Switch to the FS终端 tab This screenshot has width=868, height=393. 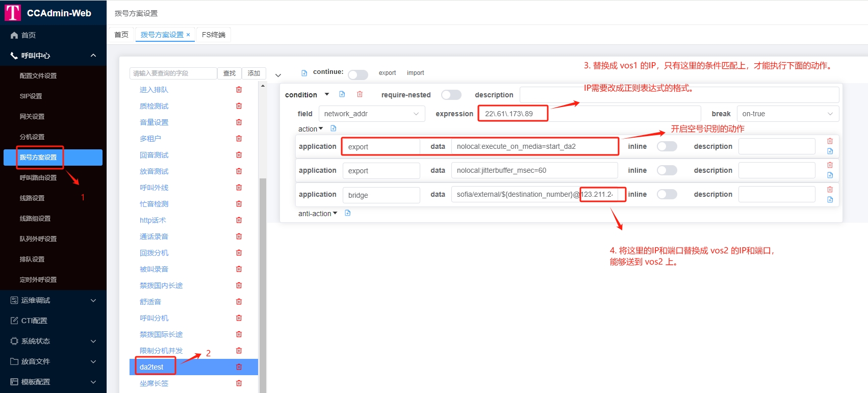point(213,35)
